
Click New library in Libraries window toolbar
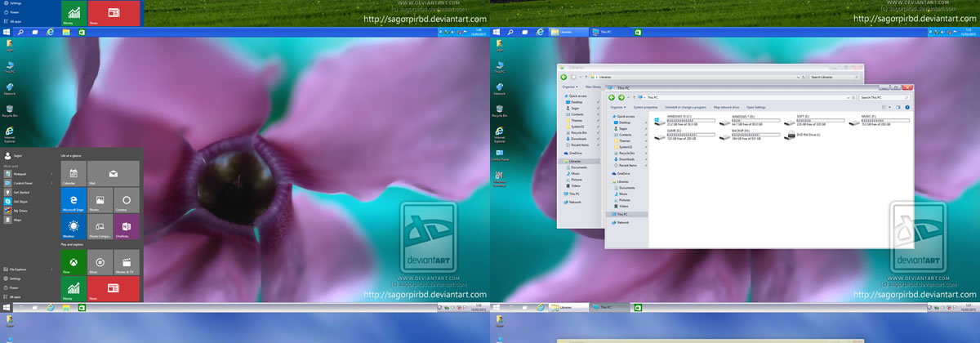click(x=592, y=87)
